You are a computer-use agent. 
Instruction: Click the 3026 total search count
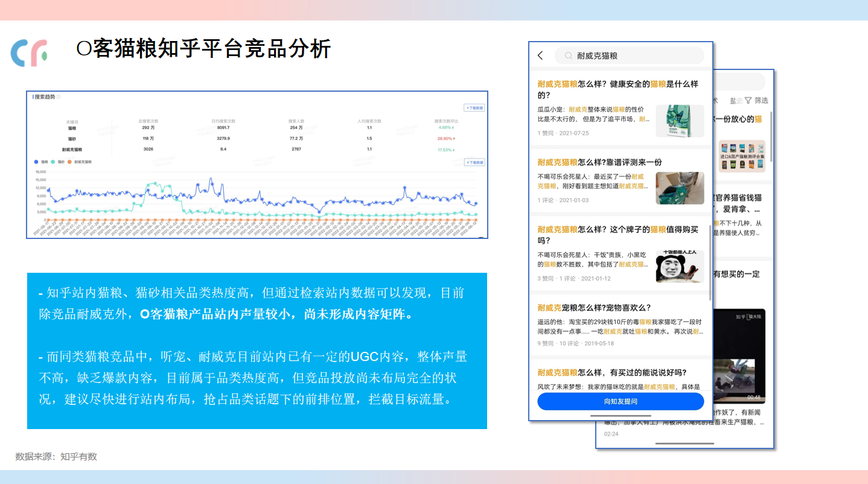(x=148, y=149)
